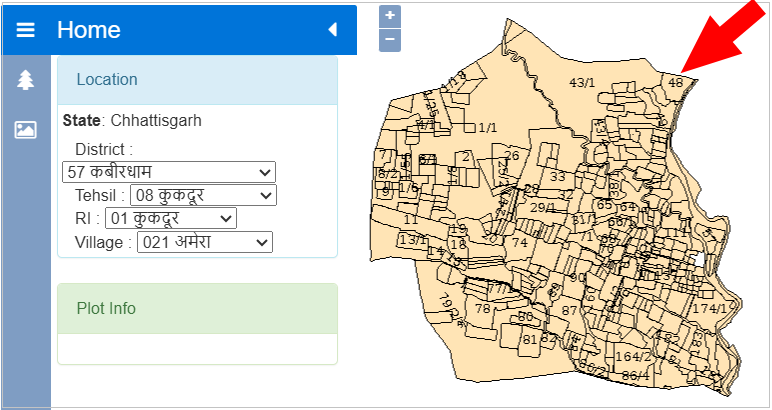The image size is (772, 410).
Task: Select plot 2 on the map
Action: coord(466,157)
